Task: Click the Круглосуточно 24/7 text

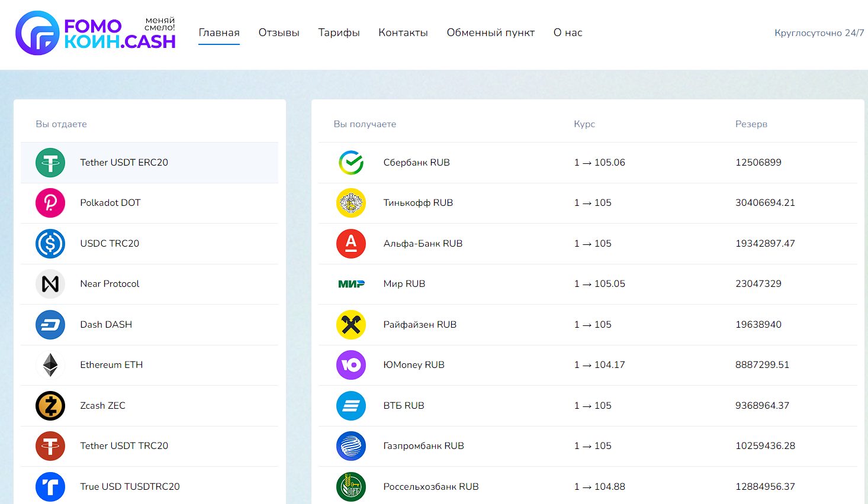Action: (819, 33)
